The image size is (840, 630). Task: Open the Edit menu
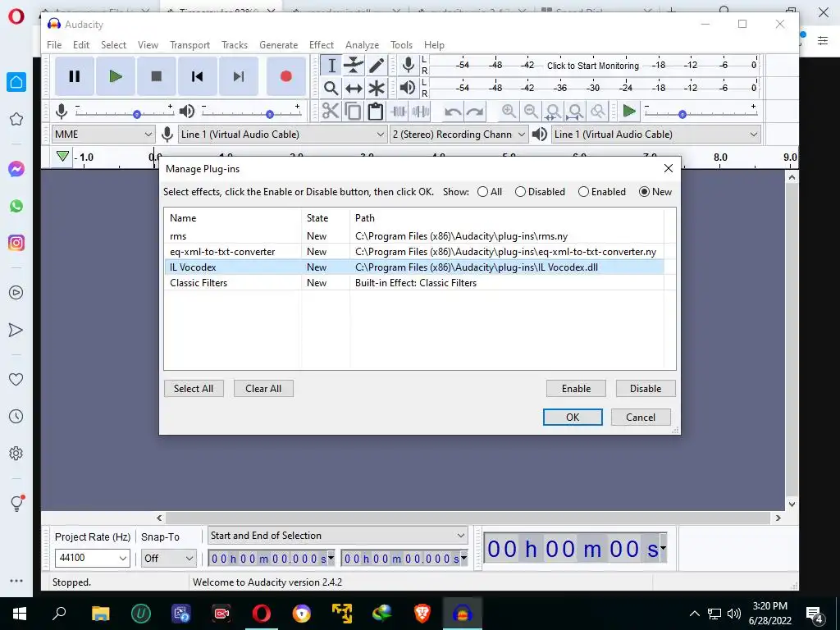pyautogui.click(x=81, y=45)
